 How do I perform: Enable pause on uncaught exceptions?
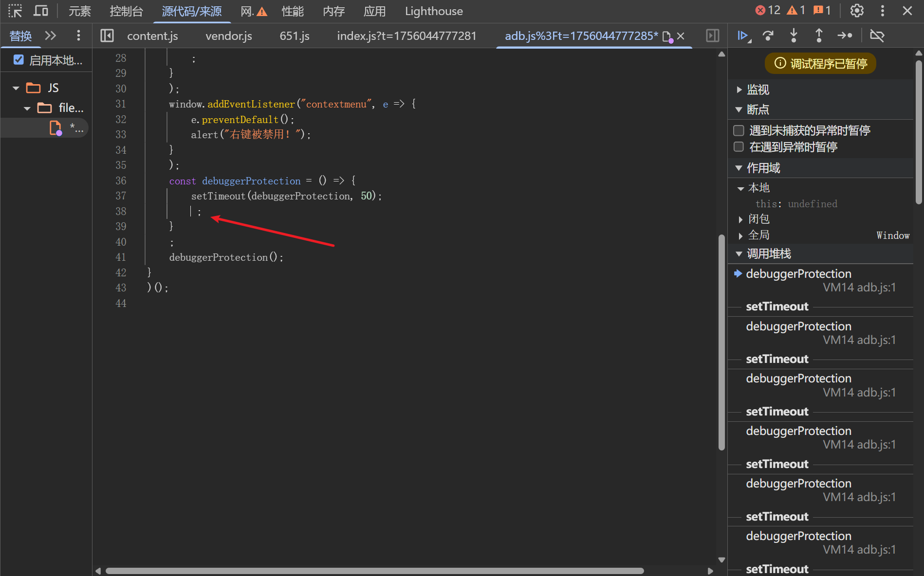pos(739,130)
